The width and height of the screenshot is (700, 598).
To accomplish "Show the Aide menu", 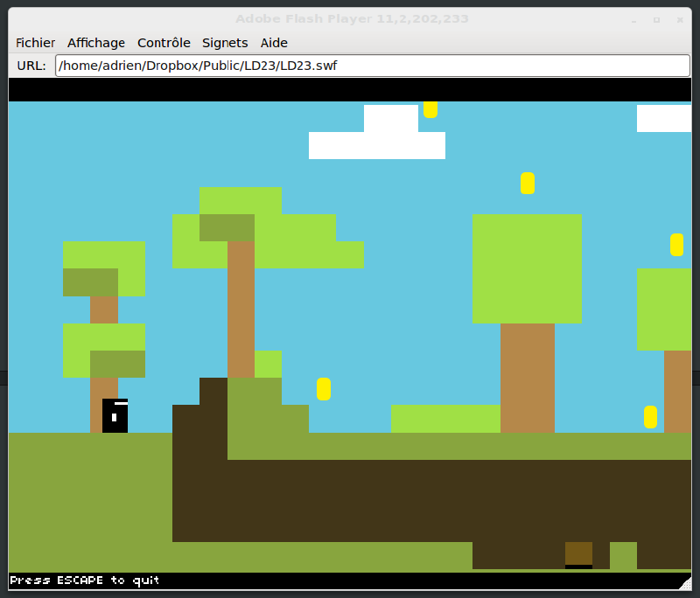I will (274, 43).
